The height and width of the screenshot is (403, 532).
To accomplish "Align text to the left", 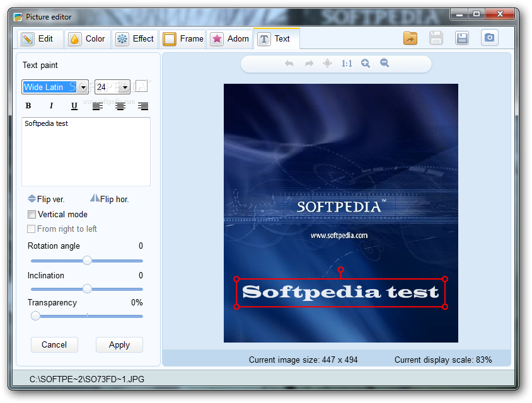I will (97, 106).
